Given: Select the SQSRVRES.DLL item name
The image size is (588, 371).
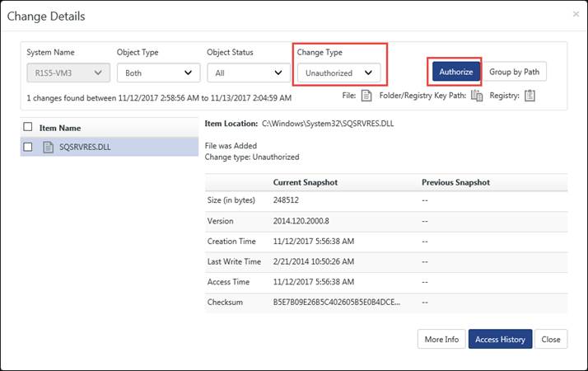Looking at the screenshot, I should 85,148.
